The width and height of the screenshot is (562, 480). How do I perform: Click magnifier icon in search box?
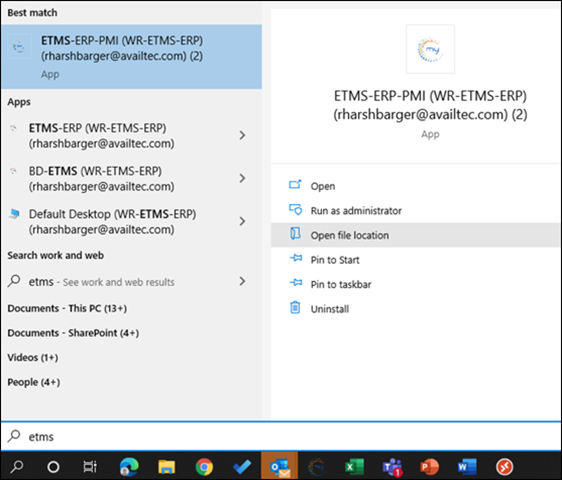coord(14,436)
